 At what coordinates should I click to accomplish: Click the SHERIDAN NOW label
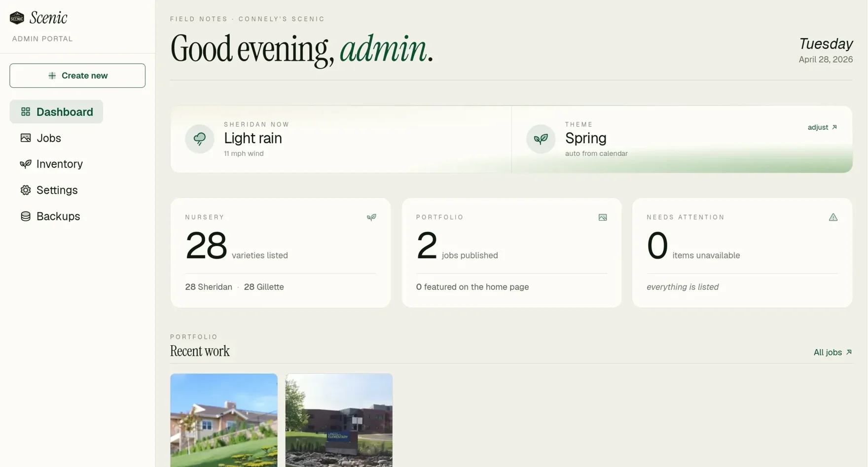pos(257,124)
